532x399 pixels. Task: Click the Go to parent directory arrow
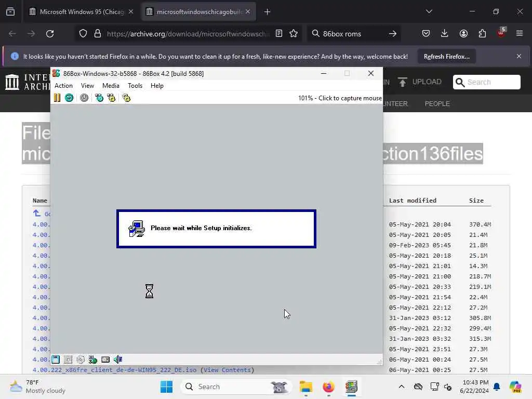37,214
